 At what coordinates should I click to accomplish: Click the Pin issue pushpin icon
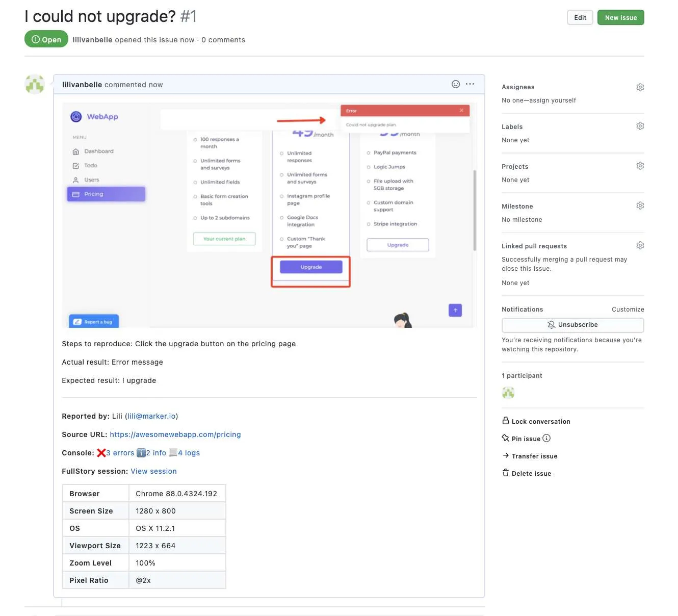(505, 438)
